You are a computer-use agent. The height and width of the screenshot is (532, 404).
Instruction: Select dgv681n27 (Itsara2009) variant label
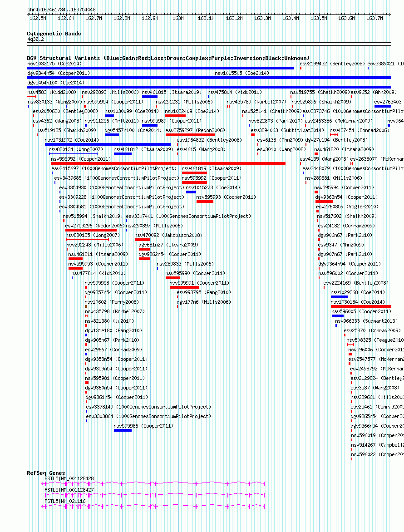click(x=168, y=244)
